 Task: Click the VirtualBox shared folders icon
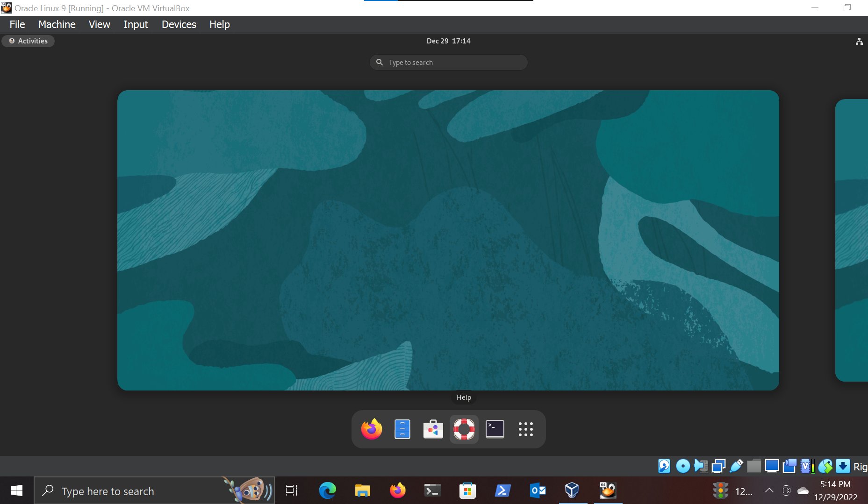pos(754,466)
